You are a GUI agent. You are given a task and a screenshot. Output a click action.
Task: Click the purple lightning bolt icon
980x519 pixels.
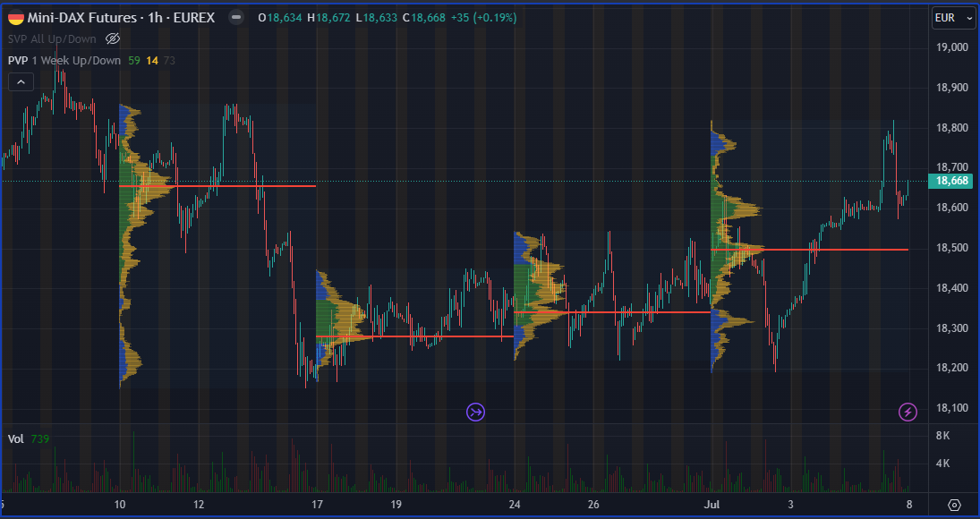tap(908, 413)
